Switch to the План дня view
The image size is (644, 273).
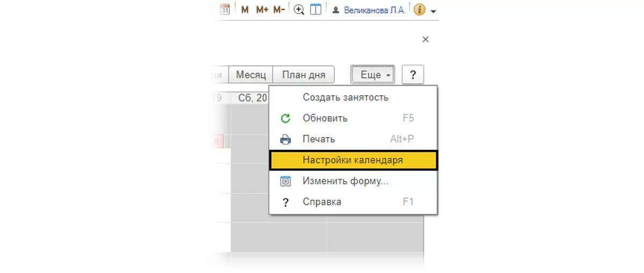[x=303, y=75]
